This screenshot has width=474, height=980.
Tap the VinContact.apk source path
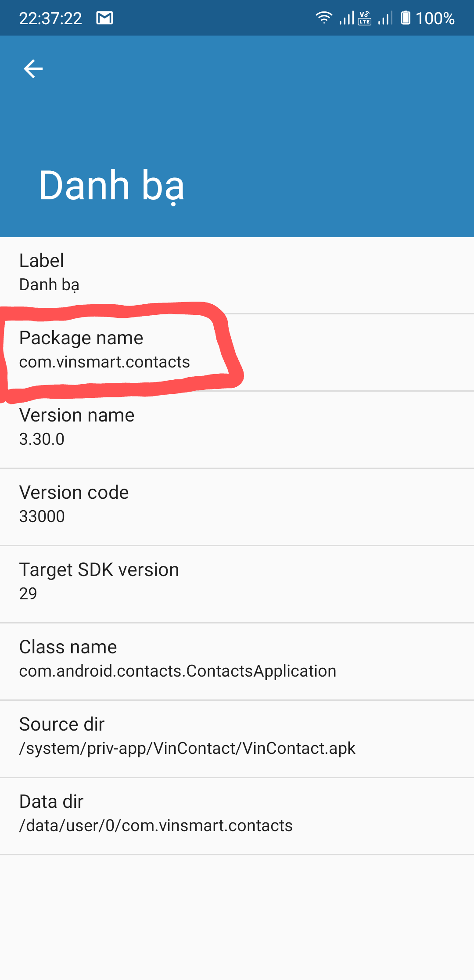[x=187, y=749]
